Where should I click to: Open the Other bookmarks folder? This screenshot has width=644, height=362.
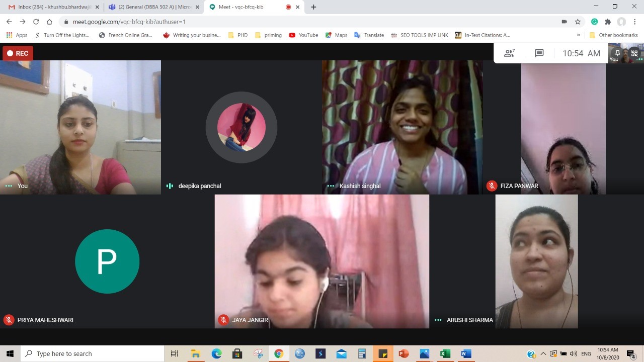click(x=613, y=35)
